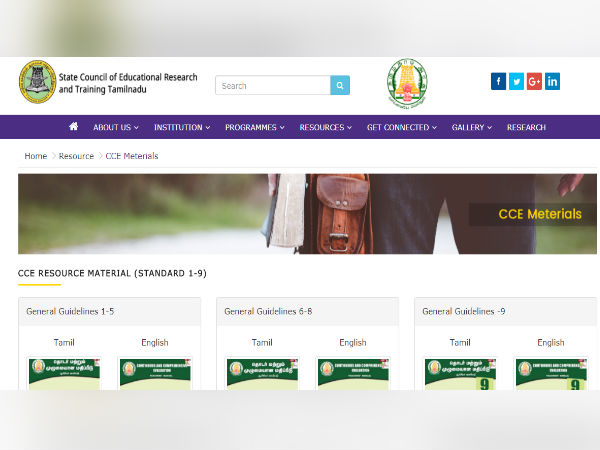Open Tamil thumbnail under General Guidelines 1-5

[x=64, y=373]
